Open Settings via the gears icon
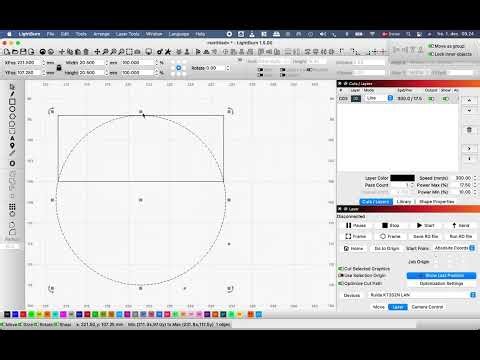This screenshot has width=480, height=360. pos(160,52)
